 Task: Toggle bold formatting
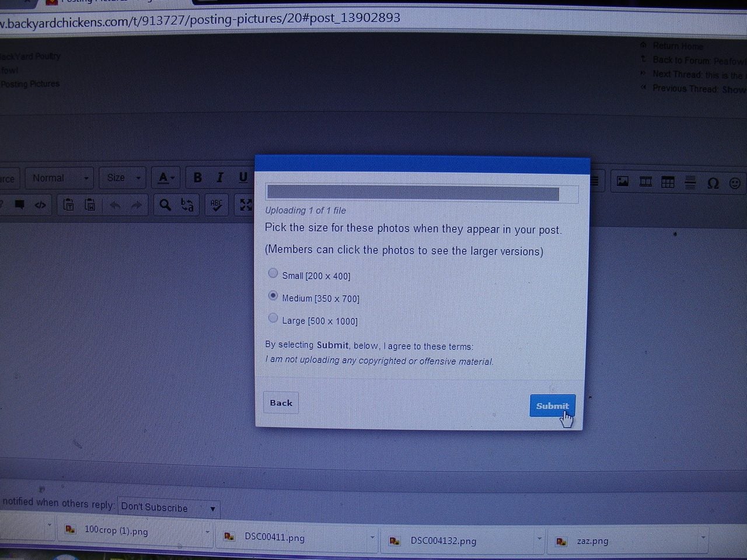tap(197, 177)
